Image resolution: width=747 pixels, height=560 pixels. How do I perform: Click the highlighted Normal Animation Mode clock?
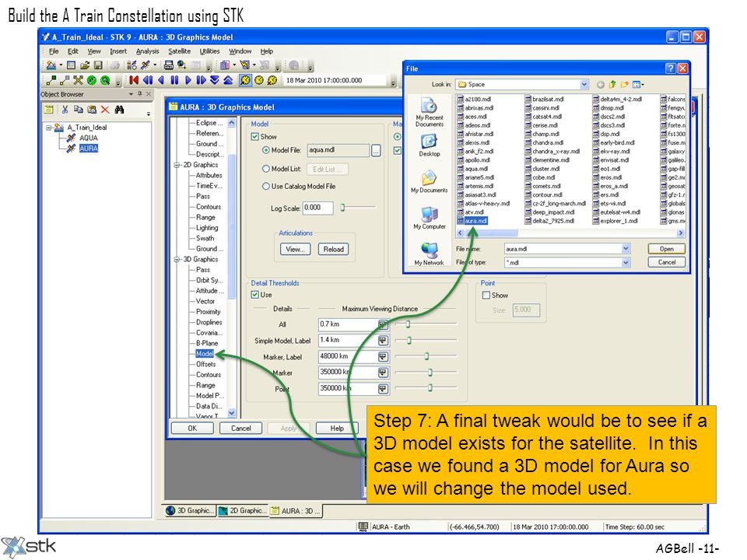point(245,80)
